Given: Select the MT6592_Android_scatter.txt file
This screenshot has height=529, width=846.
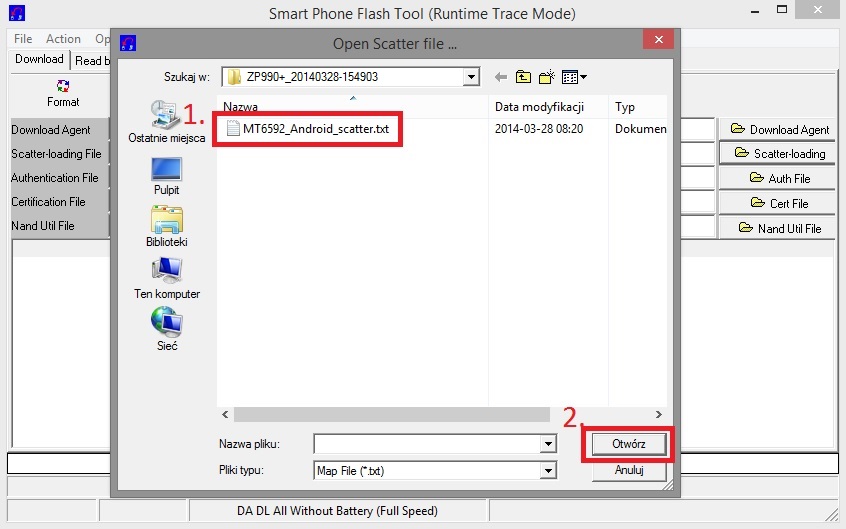Looking at the screenshot, I should 314,128.
